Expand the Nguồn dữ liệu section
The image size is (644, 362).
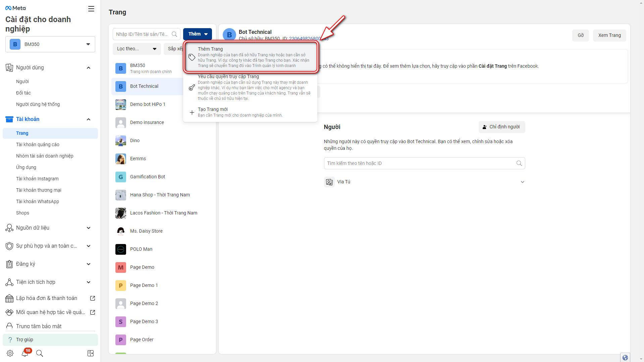tap(89, 228)
